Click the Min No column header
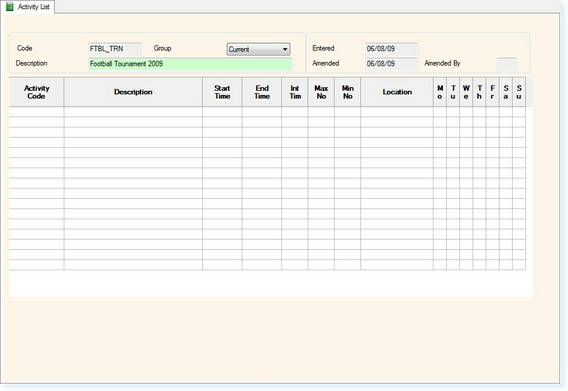Screen dimensions: 568x391 pyautogui.click(x=347, y=92)
